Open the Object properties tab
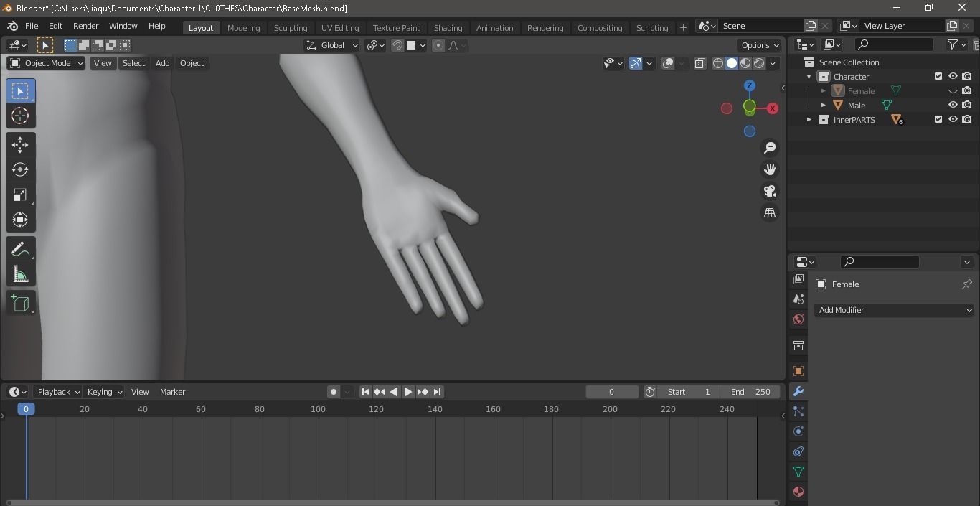This screenshot has width=980, height=506. click(798, 371)
